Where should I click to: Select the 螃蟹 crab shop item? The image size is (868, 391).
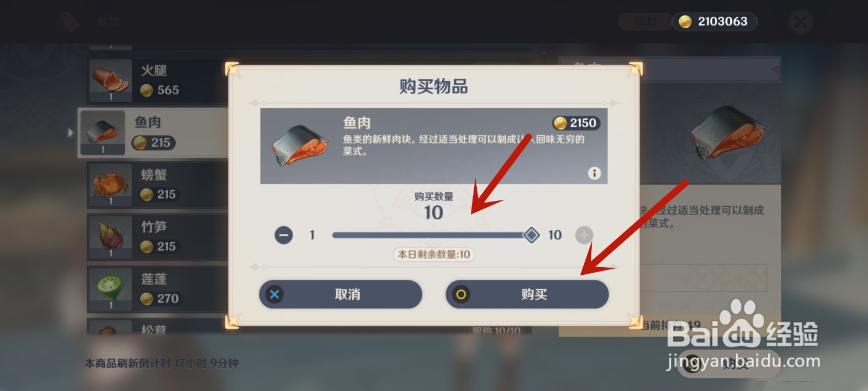click(x=157, y=185)
